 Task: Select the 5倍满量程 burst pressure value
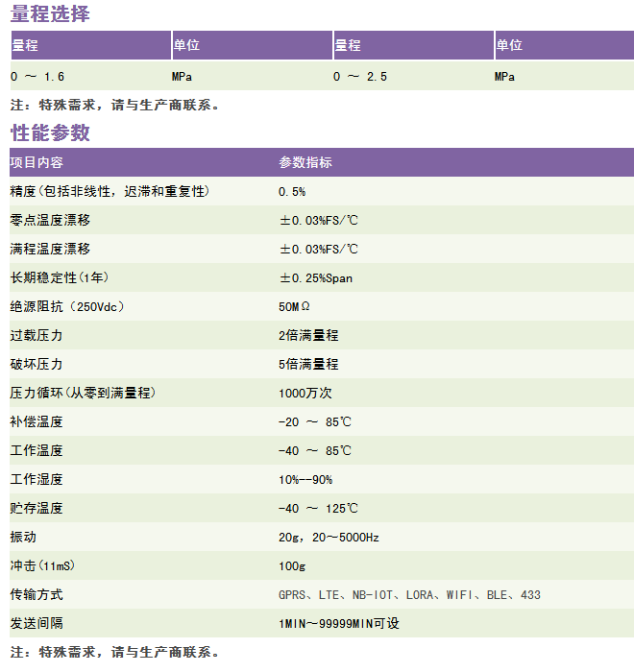308,365
